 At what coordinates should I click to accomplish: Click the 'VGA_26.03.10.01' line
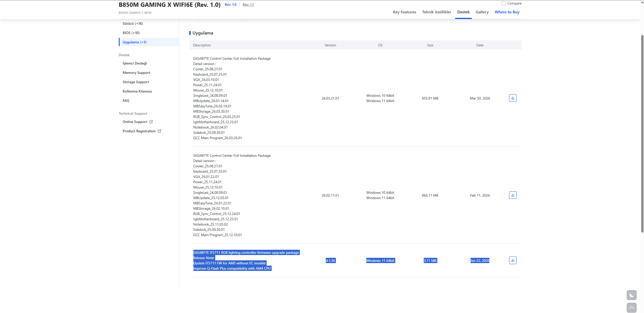tap(206, 80)
